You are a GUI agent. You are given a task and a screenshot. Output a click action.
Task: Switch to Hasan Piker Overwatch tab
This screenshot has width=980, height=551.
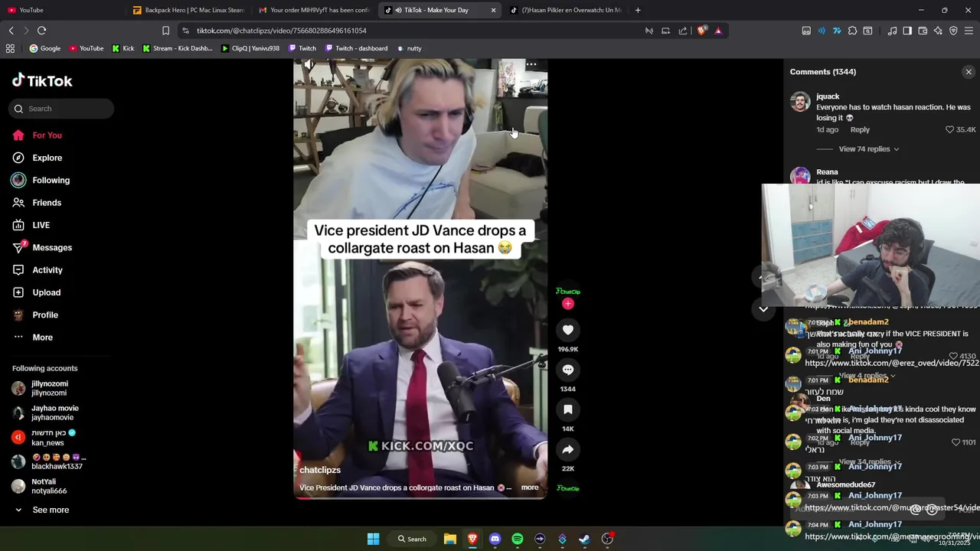pyautogui.click(x=565, y=10)
